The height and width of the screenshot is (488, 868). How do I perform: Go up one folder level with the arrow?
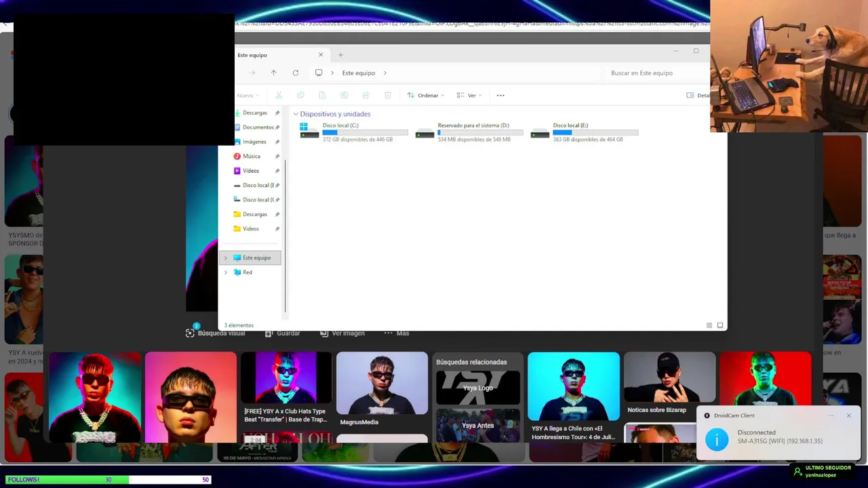274,73
